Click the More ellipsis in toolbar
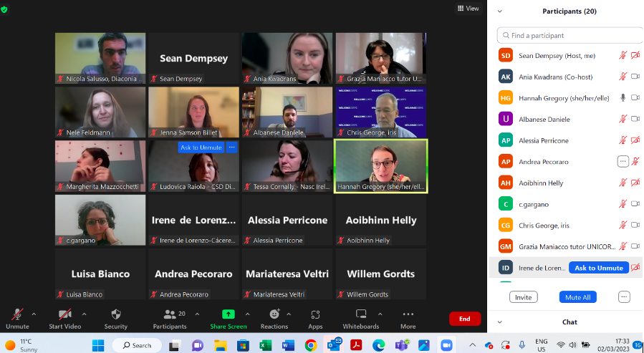The width and height of the screenshot is (644, 353). click(x=408, y=314)
